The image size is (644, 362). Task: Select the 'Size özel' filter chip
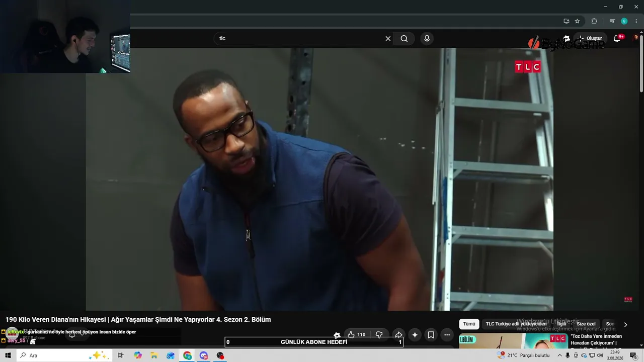pyautogui.click(x=586, y=324)
